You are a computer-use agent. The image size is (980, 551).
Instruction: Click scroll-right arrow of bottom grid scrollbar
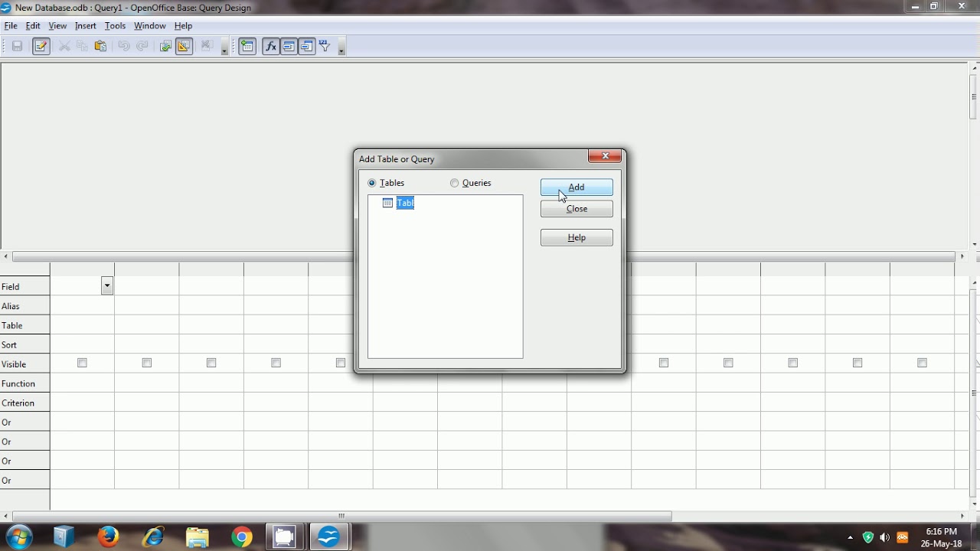click(x=962, y=516)
